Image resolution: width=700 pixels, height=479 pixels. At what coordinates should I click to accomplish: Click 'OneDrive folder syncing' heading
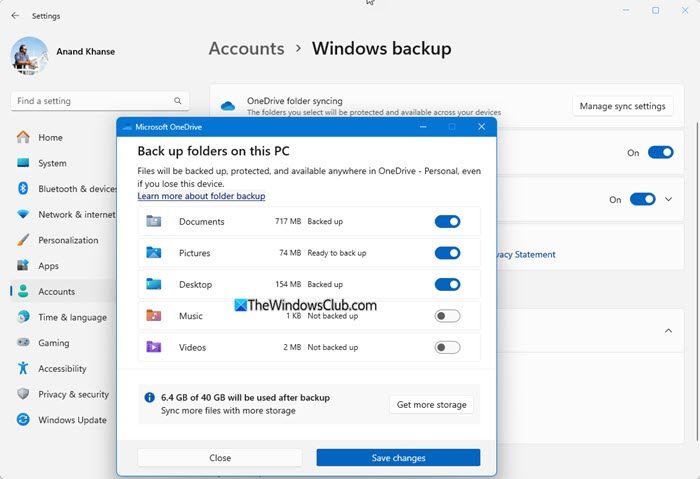[295, 101]
